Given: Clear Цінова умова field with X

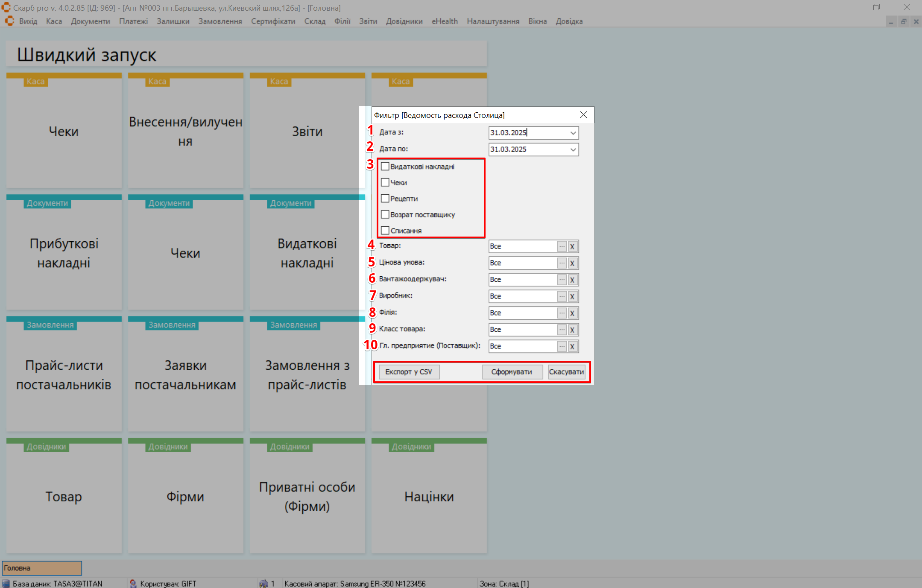Looking at the screenshot, I should pyautogui.click(x=572, y=263).
